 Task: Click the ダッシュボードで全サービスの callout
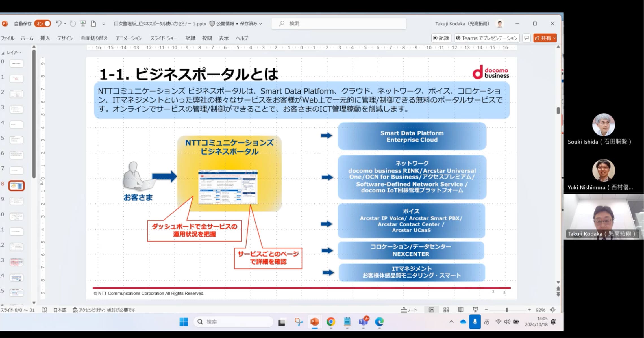point(195,231)
